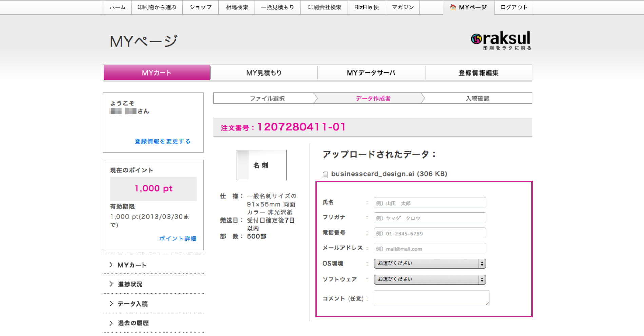Image resolution: width=644 pixels, height=336 pixels.
Task: Expand the MYカート sidebar chevron
Action: tap(111, 265)
